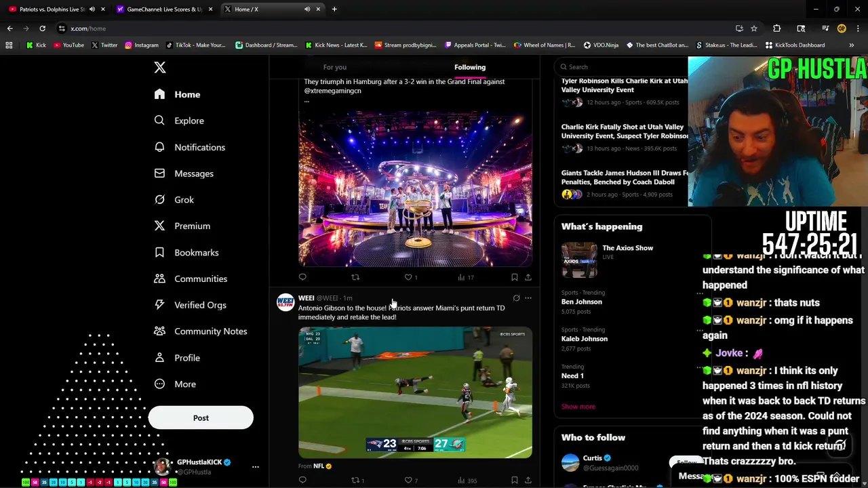Click the X logo above the Home link

[x=159, y=67]
